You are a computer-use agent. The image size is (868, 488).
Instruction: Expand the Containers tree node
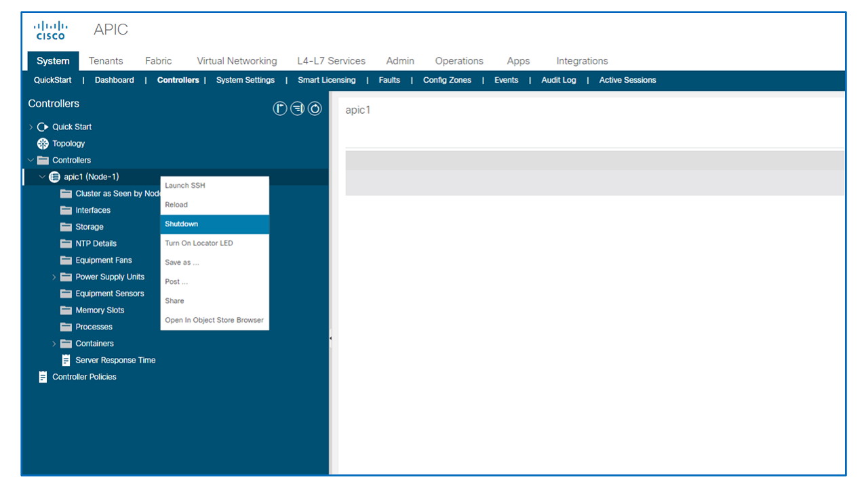(54, 344)
